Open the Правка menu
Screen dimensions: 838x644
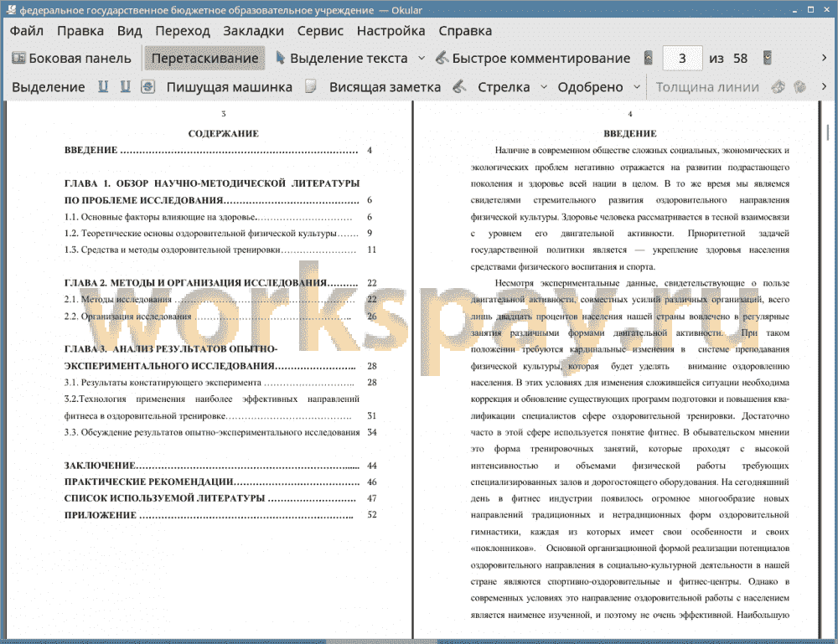[80, 31]
